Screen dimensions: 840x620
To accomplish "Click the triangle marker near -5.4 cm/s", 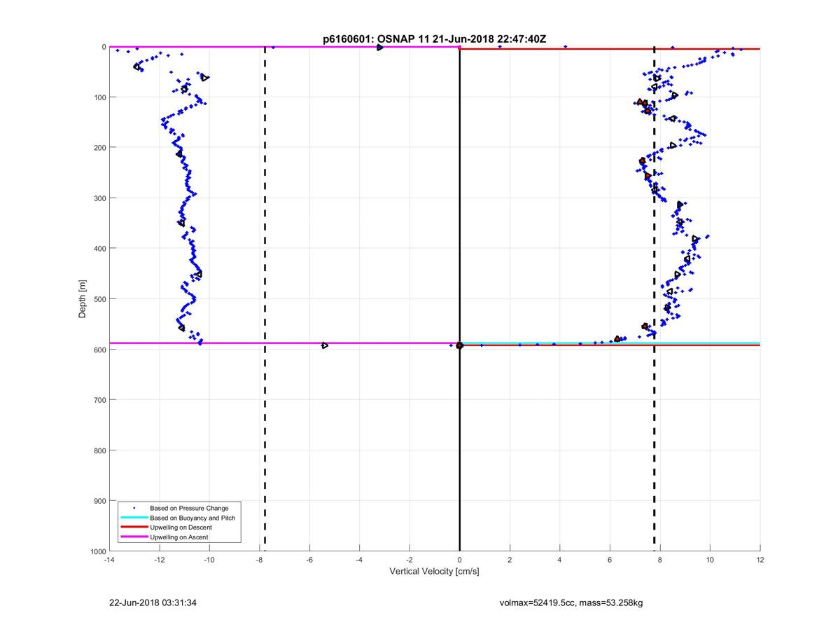I will coord(325,345).
